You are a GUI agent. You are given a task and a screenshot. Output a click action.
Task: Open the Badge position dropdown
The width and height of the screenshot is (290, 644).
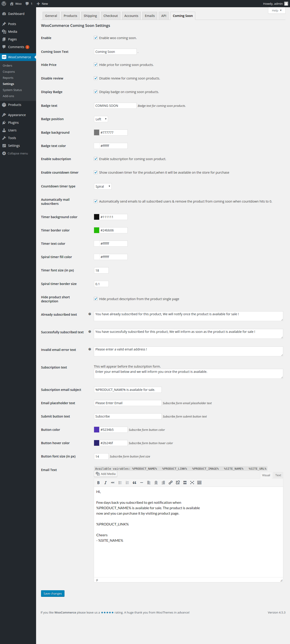pyautogui.click(x=101, y=119)
